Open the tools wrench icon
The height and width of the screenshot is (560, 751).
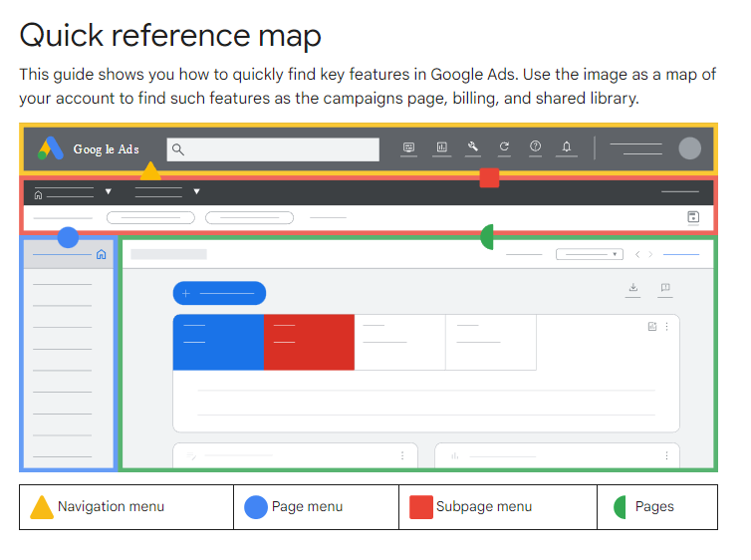pyautogui.click(x=473, y=146)
